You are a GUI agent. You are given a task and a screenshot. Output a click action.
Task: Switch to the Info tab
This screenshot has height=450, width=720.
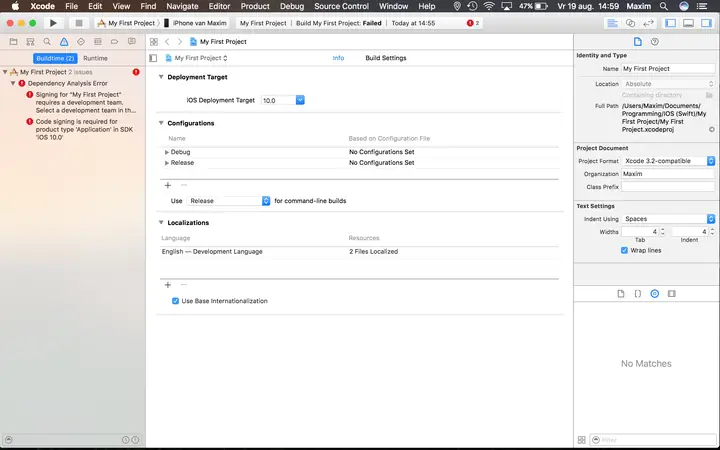point(338,58)
